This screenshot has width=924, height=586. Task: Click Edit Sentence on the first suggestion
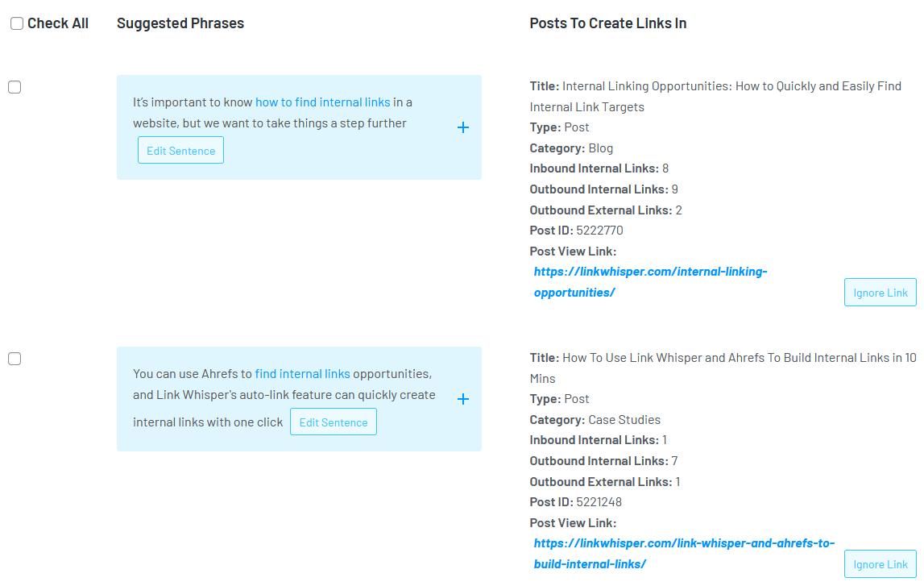(x=180, y=150)
